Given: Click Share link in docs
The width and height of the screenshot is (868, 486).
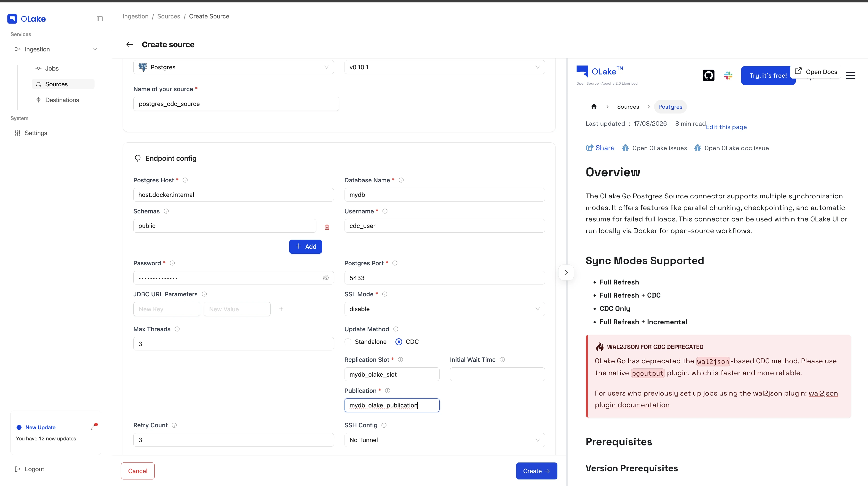Looking at the screenshot, I should [600, 148].
